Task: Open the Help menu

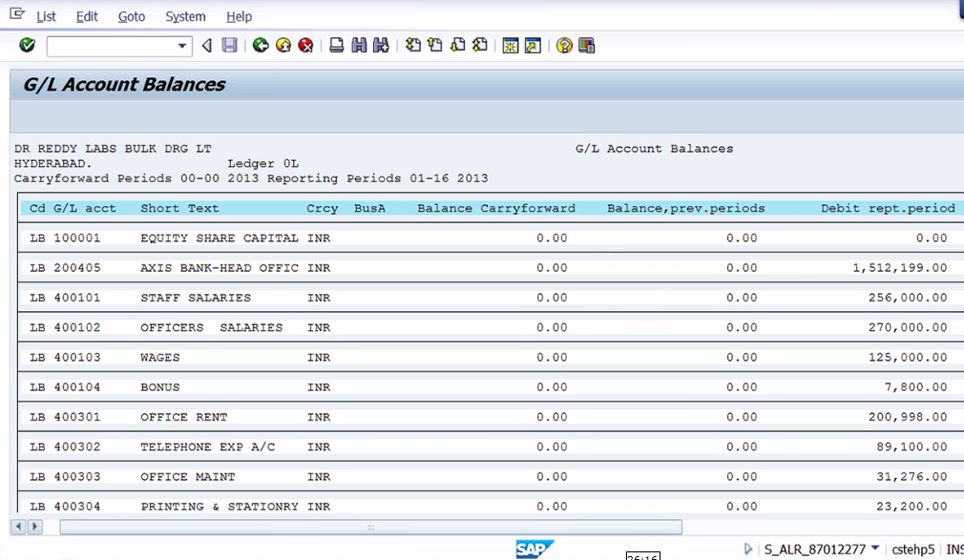Action: tap(240, 16)
